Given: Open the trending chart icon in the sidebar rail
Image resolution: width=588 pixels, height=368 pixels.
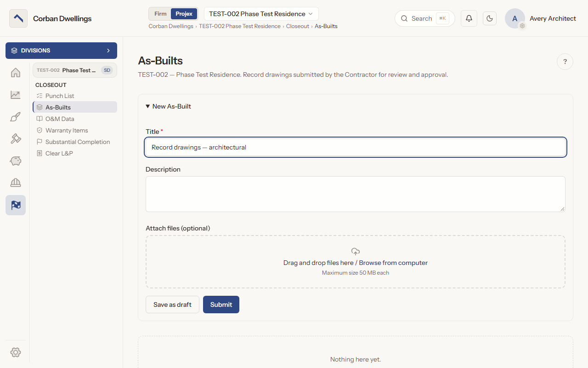Looking at the screenshot, I should [16, 95].
